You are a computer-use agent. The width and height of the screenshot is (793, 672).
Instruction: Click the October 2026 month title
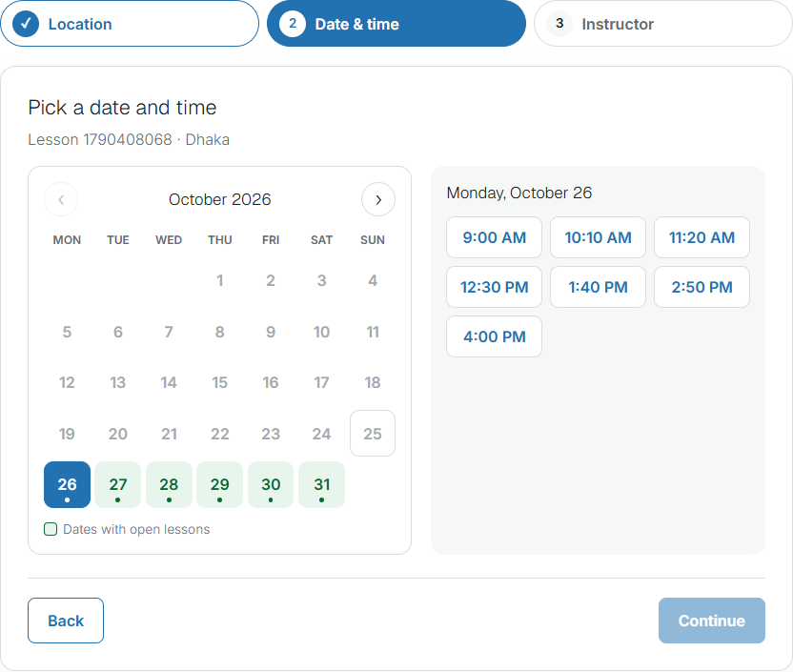(219, 199)
